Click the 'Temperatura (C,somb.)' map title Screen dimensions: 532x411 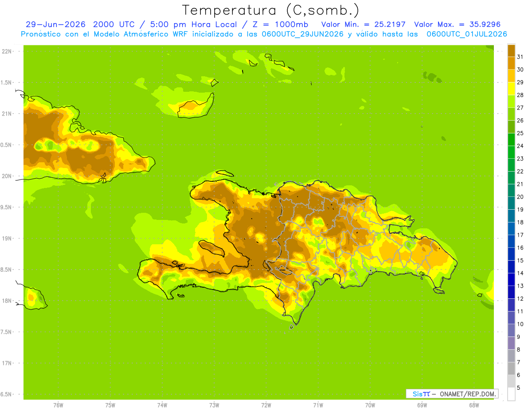(x=270, y=10)
